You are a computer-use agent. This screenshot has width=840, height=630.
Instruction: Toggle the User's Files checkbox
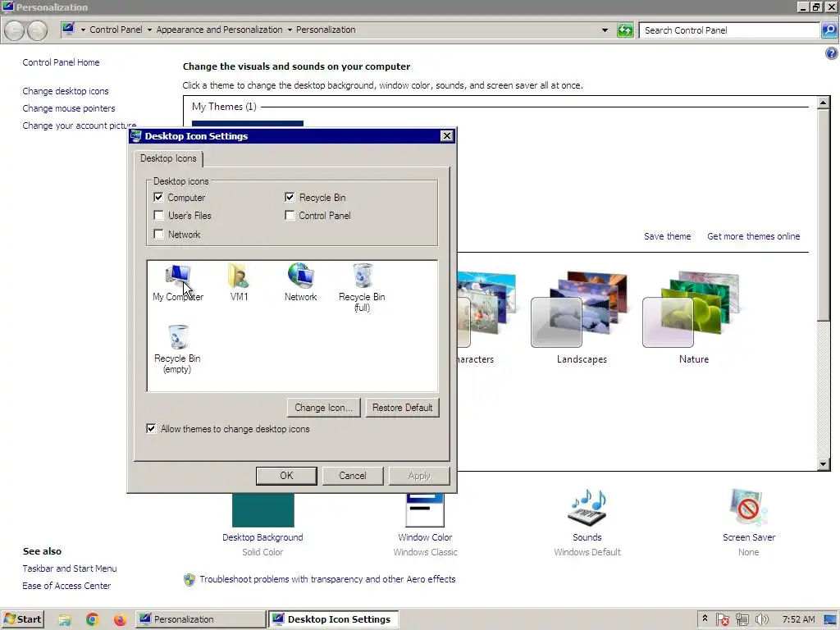(x=158, y=216)
